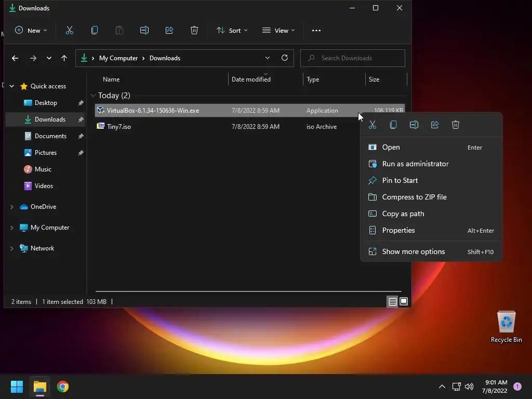Sort by Type column header
The image size is (532, 399).
pos(313,79)
